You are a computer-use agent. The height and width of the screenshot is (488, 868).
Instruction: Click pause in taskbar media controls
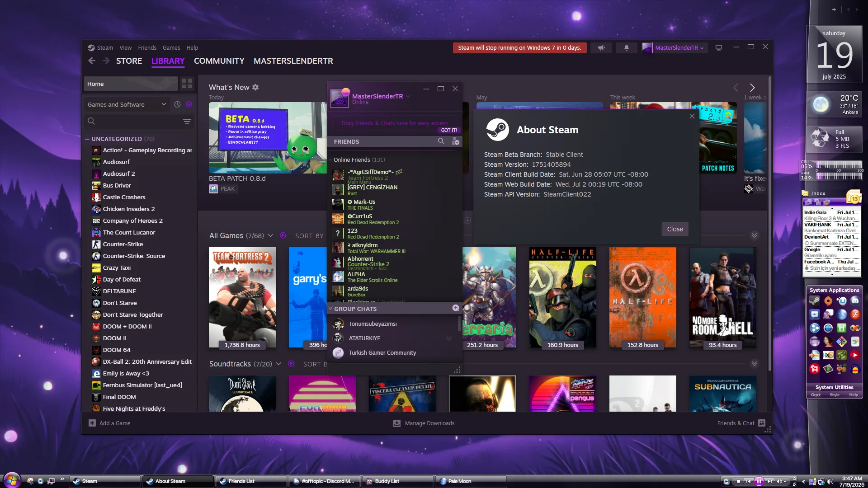pos(759,481)
